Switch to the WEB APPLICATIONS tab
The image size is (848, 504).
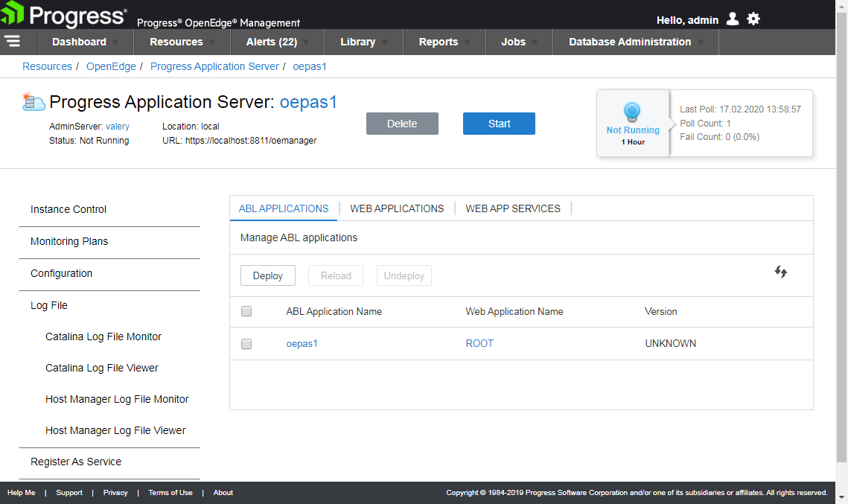pyautogui.click(x=396, y=208)
